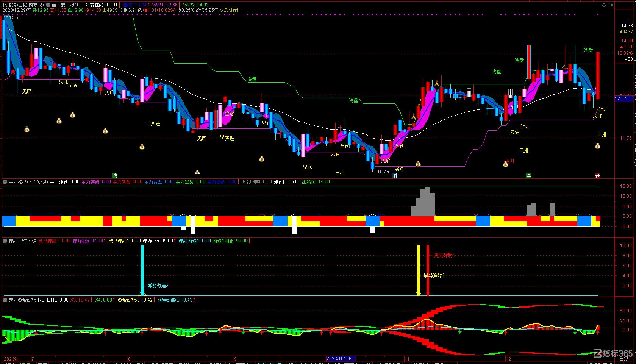Jump to month 12 on timeline
The width and height of the screenshot is (636, 364).
508,359
